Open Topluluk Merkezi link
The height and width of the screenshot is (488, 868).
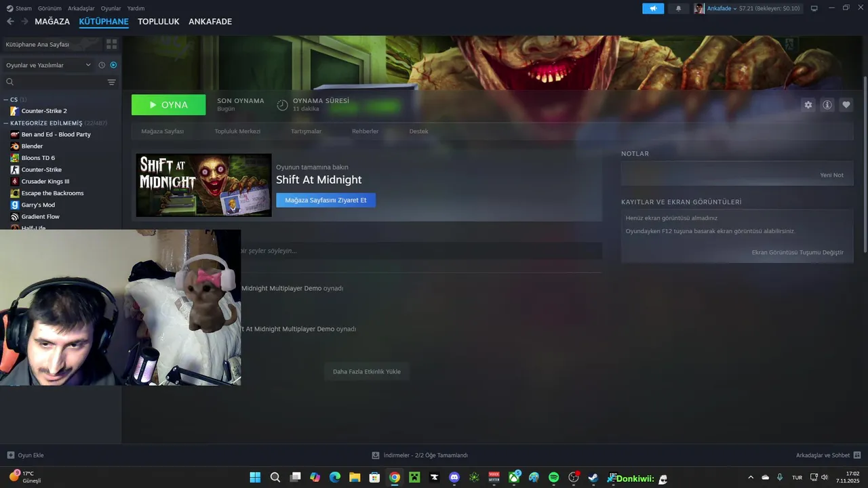pos(237,131)
